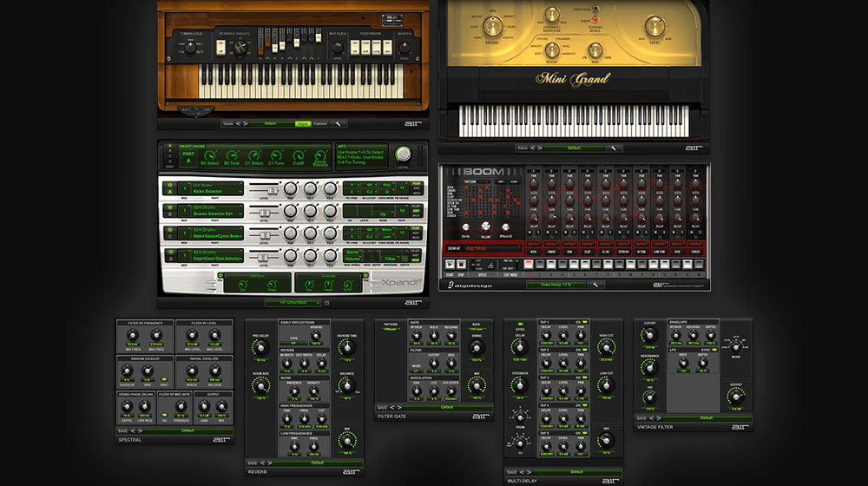Toggle Tap 2 ON switch in Multi-Delay
Image resolution: width=868 pixels, height=486 pixels.
(584, 350)
